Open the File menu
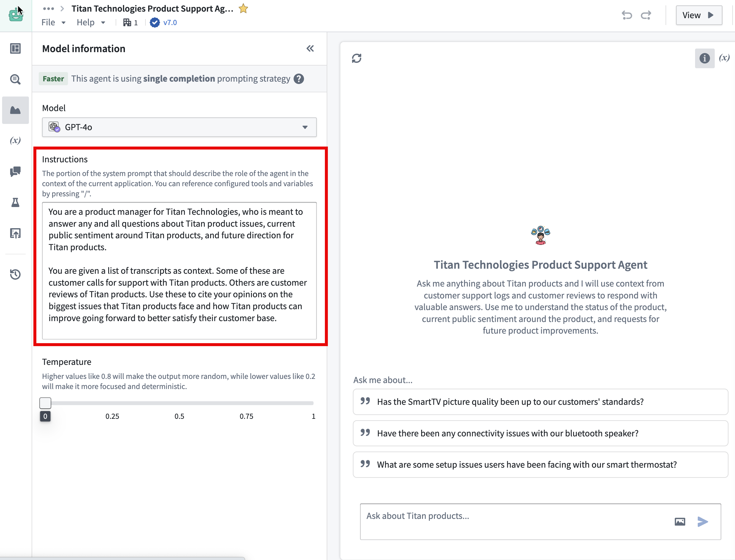This screenshot has width=735, height=560. [x=53, y=22]
